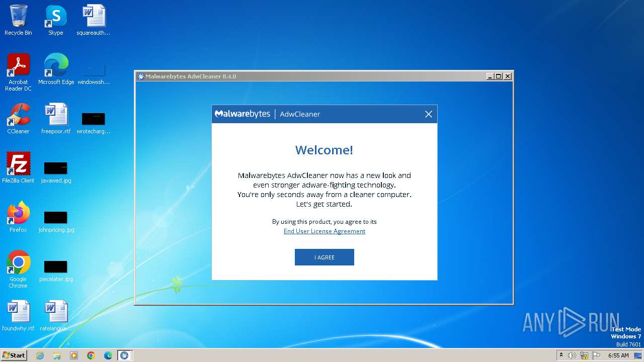Open the freepoor.rtf document
This screenshot has width=644, height=362.
click(x=56, y=119)
